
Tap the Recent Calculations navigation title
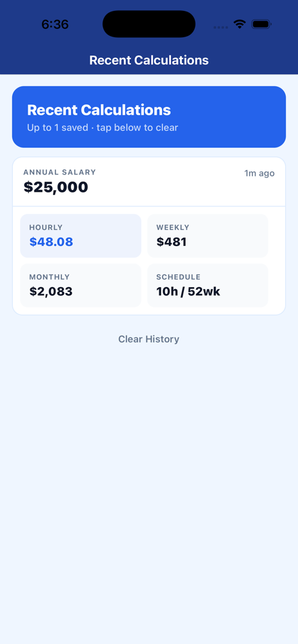(x=149, y=60)
